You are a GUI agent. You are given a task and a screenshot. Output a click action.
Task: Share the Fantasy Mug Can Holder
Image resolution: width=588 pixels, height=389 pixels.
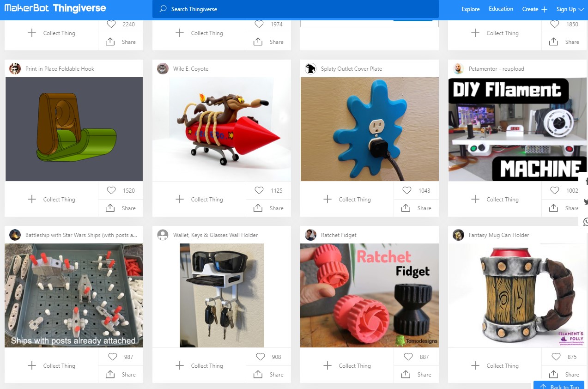(x=564, y=375)
